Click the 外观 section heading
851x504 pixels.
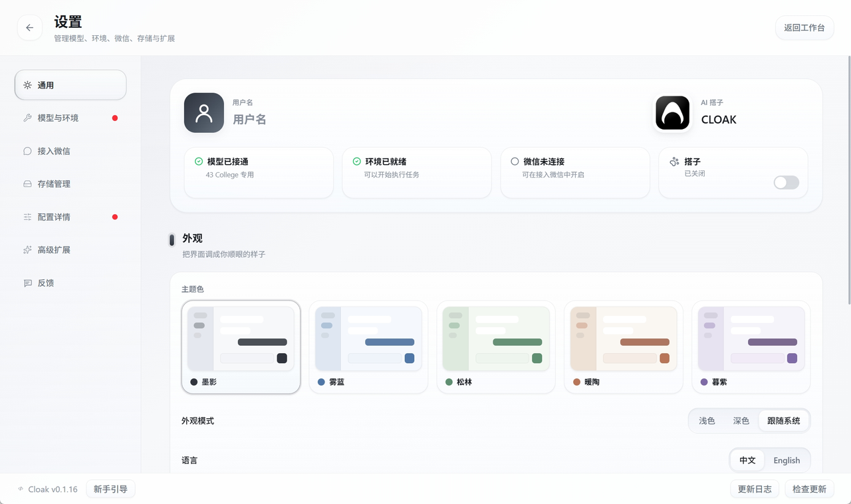pos(192,238)
